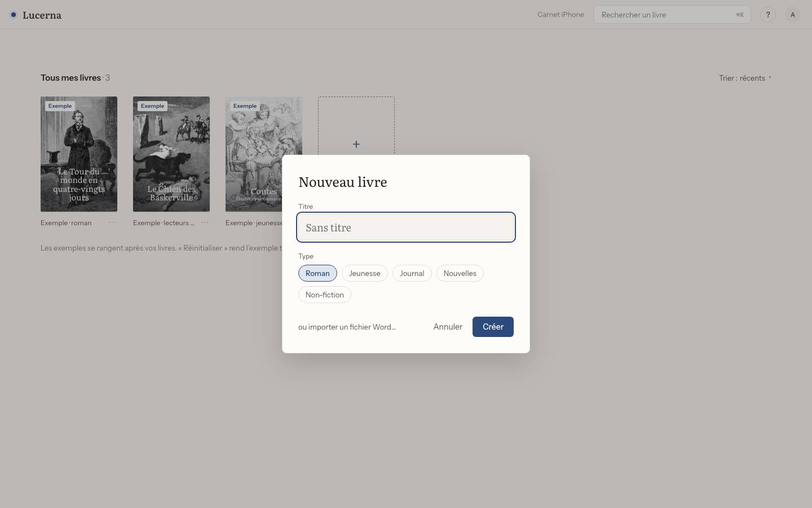The image size is (812, 508).
Task: Click the Nouveau livre dialog heading
Action: tap(343, 182)
